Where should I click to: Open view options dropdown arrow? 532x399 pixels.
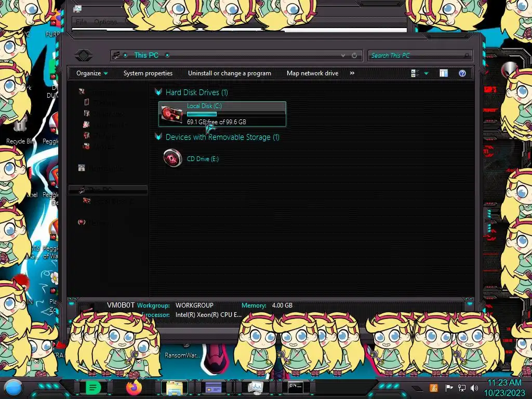(x=426, y=73)
